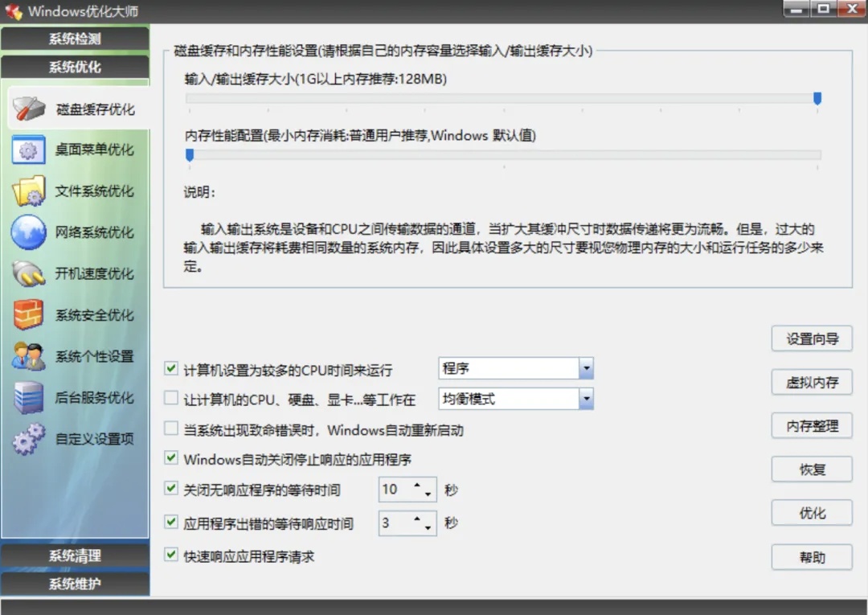The image size is (868, 615).
Task: Click the 后台服务优化 server icon
Action: point(29,397)
